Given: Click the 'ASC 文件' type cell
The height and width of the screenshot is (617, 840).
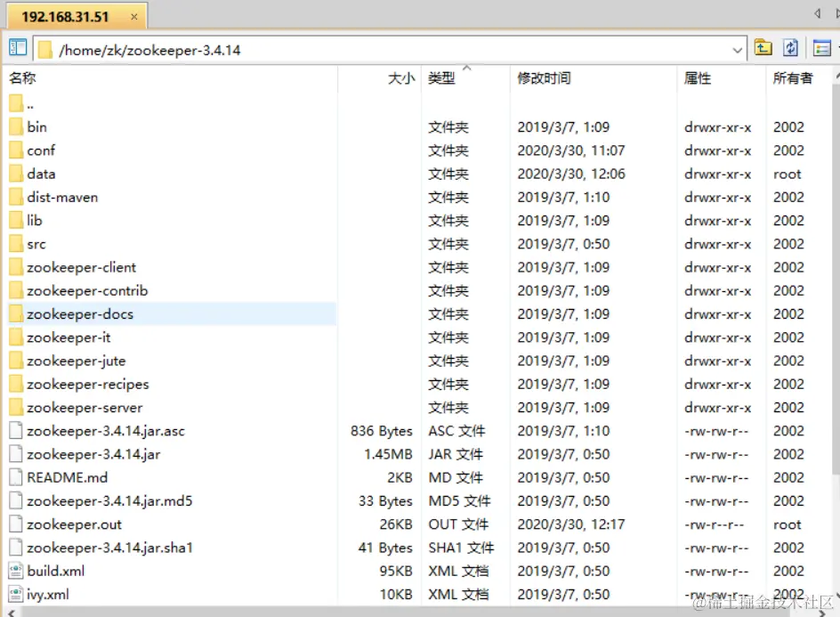Looking at the screenshot, I should tap(456, 431).
